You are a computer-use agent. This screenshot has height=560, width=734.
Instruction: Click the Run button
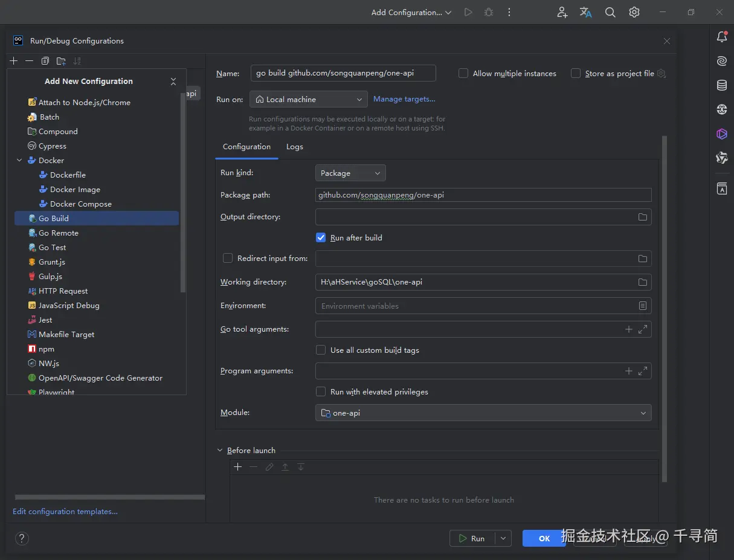[x=472, y=538]
